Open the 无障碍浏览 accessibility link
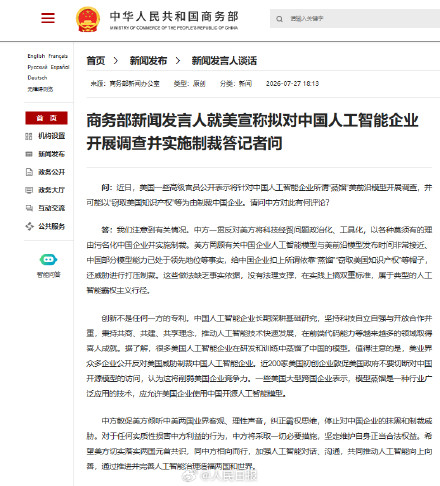The height and width of the screenshot is (486, 440). [x=40, y=89]
